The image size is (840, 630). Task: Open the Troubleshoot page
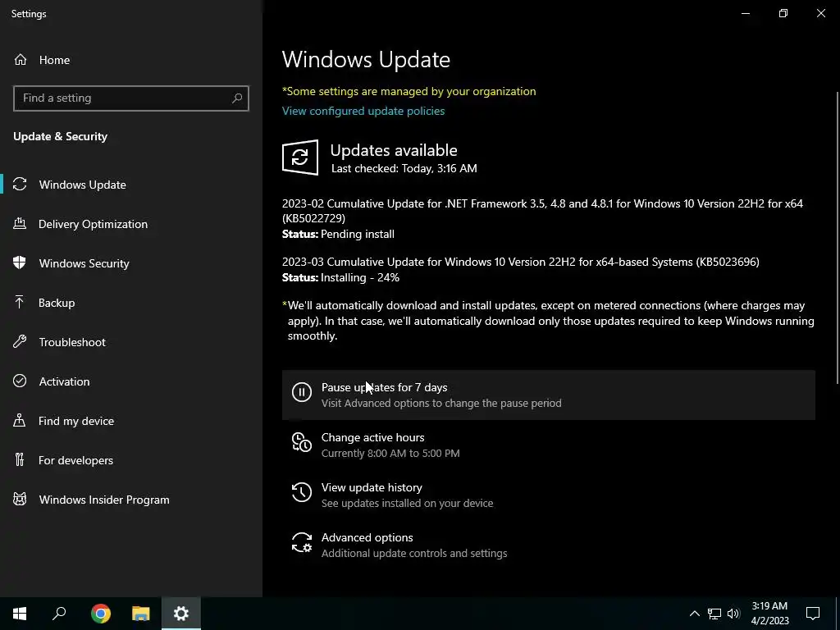click(x=131, y=342)
